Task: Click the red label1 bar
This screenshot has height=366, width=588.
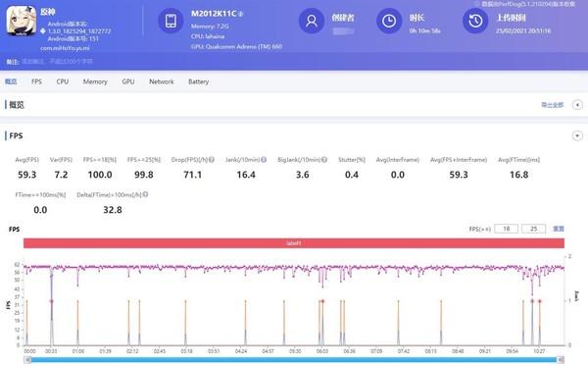Action: (294, 243)
